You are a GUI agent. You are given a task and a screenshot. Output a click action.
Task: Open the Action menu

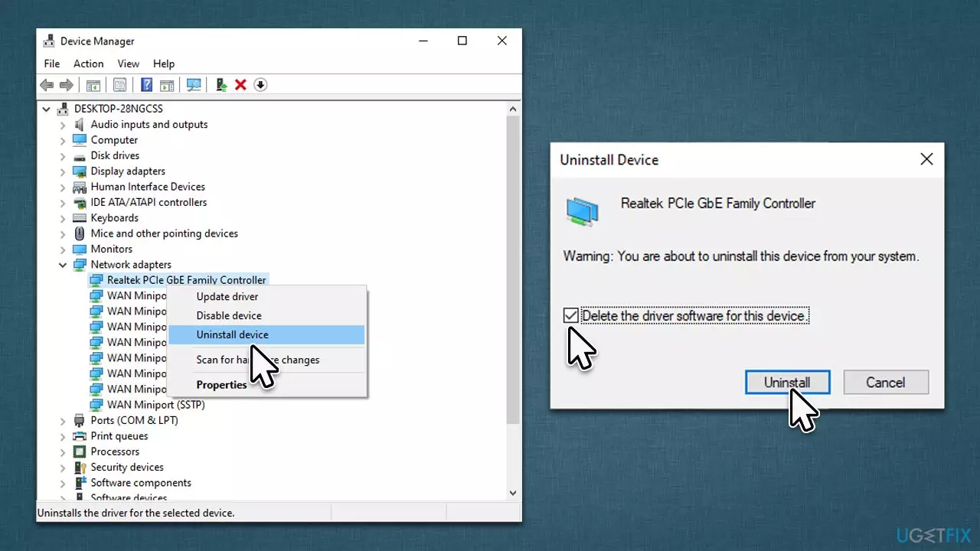point(88,64)
